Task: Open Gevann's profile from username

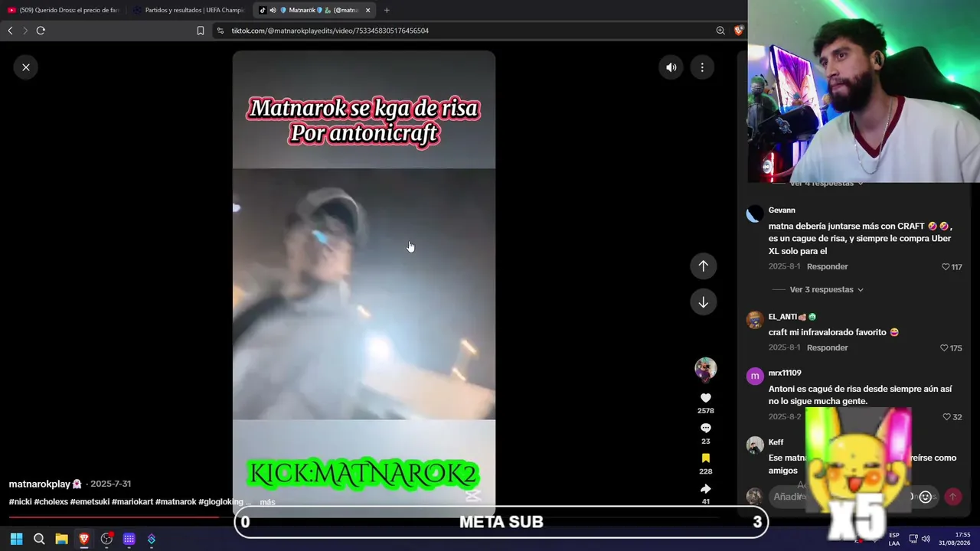Action: coord(782,210)
